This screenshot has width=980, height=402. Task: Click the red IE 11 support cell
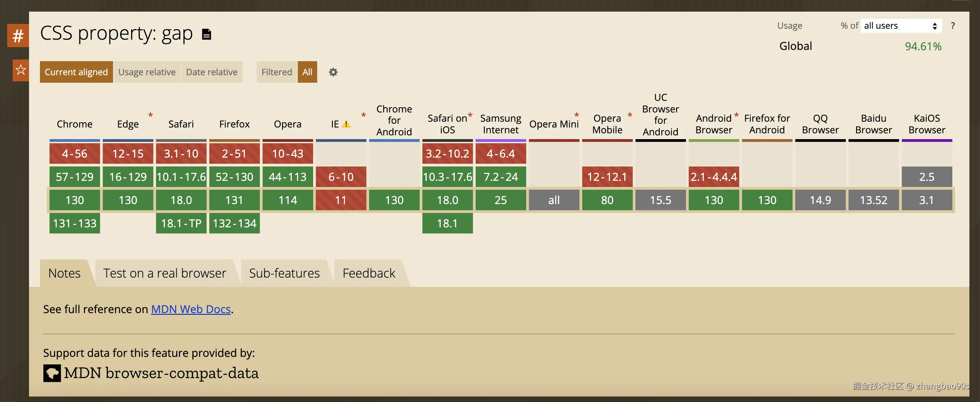pyautogui.click(x=341, y=200)
